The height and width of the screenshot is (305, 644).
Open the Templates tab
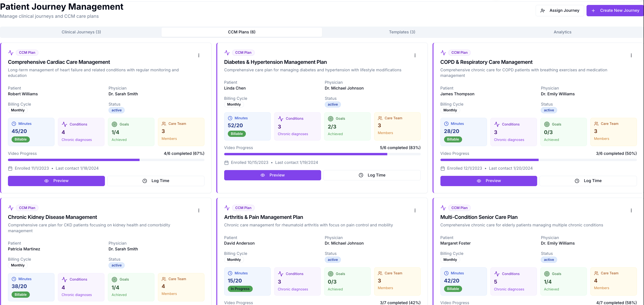tap(402, 32)
